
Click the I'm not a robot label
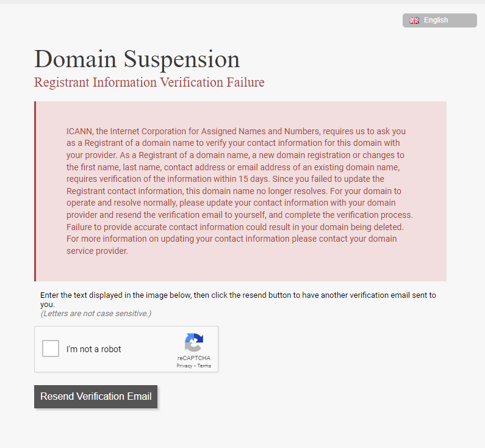(x=94, y=349)
